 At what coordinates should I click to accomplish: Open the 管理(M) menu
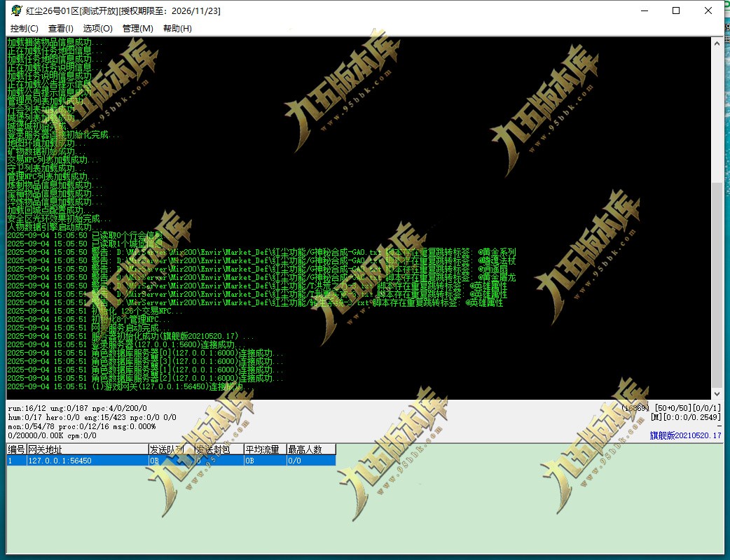click(x=138, y=29)
